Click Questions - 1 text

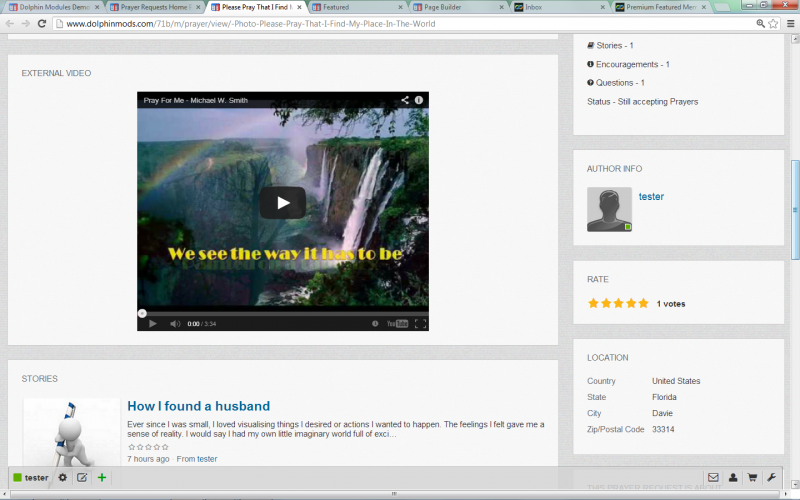[x=620, y=83]
